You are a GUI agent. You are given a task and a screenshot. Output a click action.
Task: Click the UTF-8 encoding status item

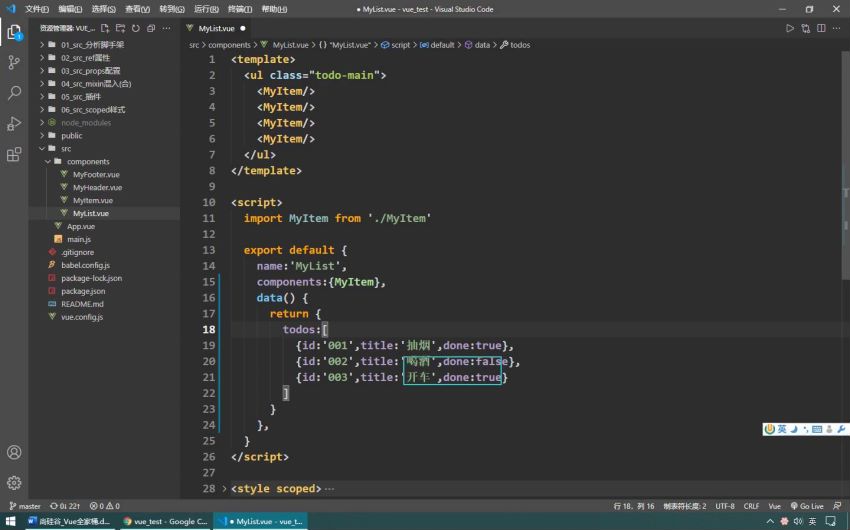tap(725, 506)
